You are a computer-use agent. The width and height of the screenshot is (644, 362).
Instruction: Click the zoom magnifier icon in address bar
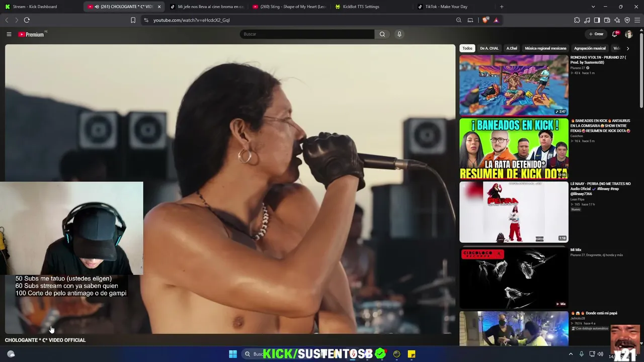tap(459, 20)
